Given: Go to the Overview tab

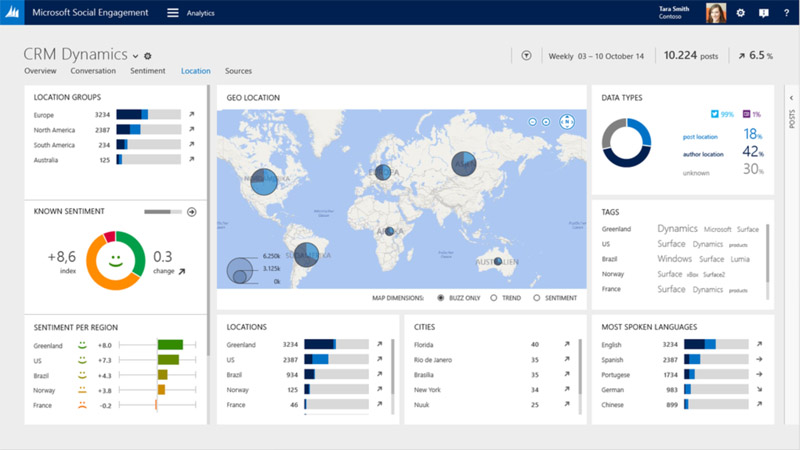Looking at the screenshot, I should tap(40, 71).
